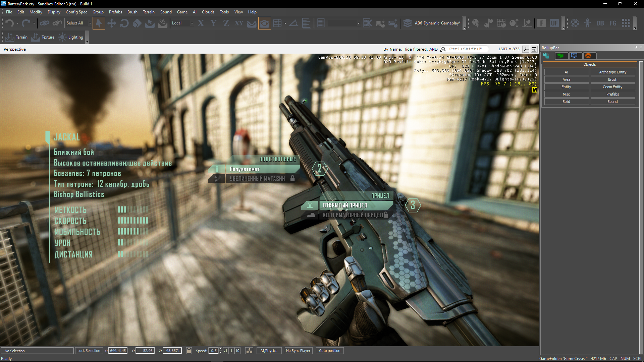Activate the Rotate tool

coord(124,23)
